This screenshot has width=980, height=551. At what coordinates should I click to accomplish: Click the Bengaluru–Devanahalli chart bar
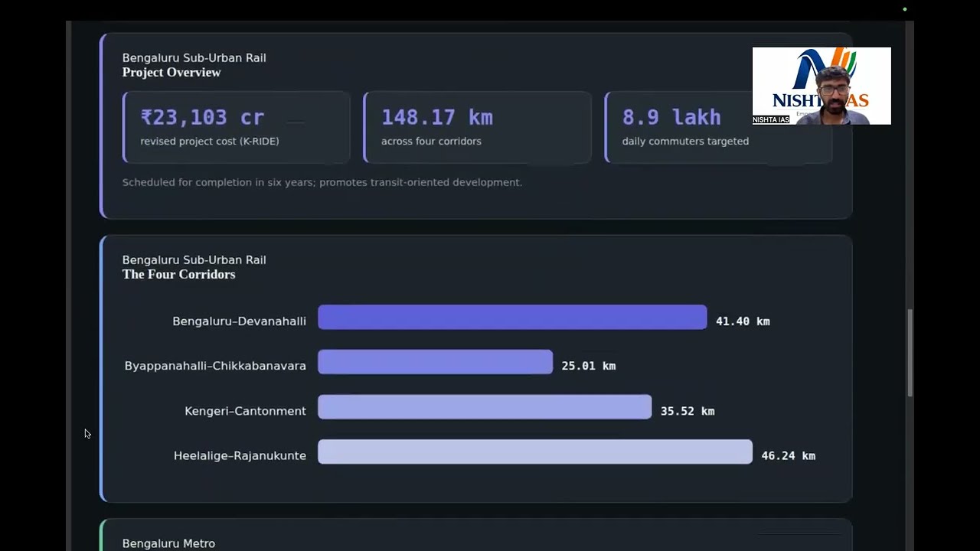tap(512, 318)
